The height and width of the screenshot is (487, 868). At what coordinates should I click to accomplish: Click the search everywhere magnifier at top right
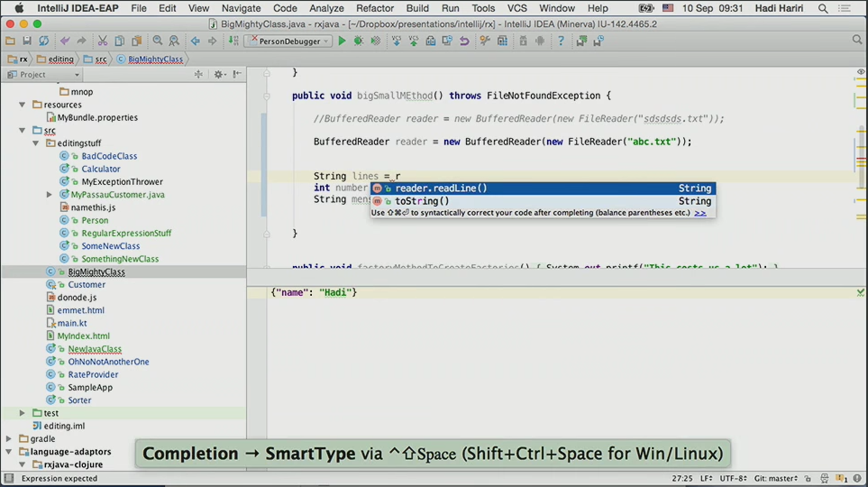tap(857, 41)
